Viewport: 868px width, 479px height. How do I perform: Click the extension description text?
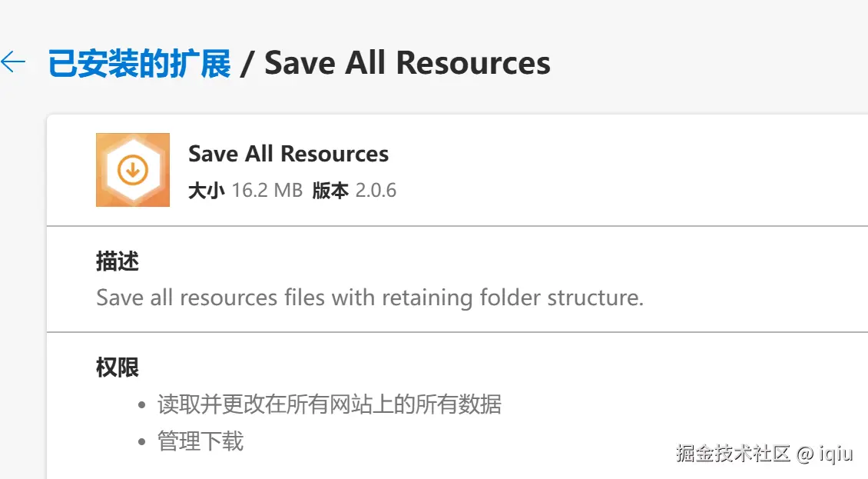(x=369, y=298)
